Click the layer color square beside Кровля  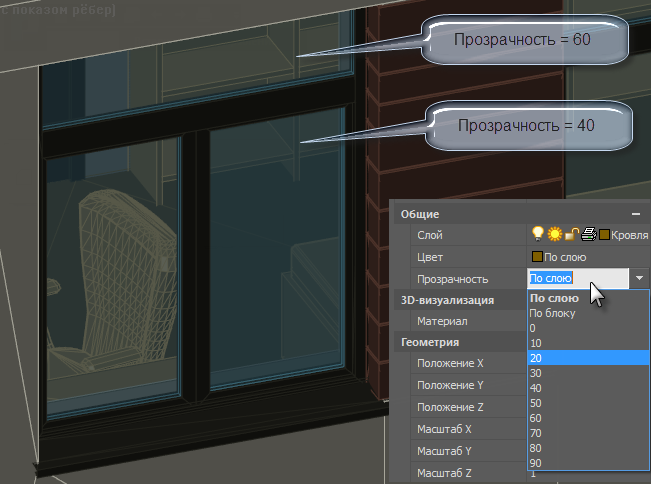(604, 234)
